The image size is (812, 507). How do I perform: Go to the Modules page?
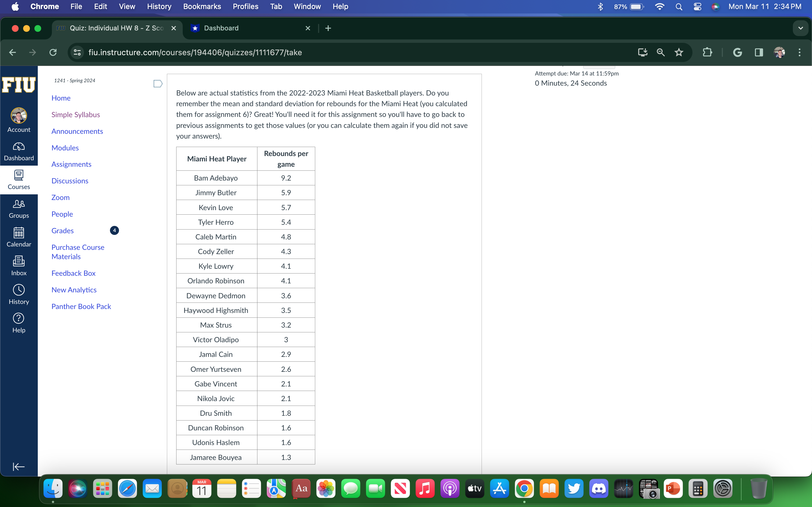pos(65,148)
